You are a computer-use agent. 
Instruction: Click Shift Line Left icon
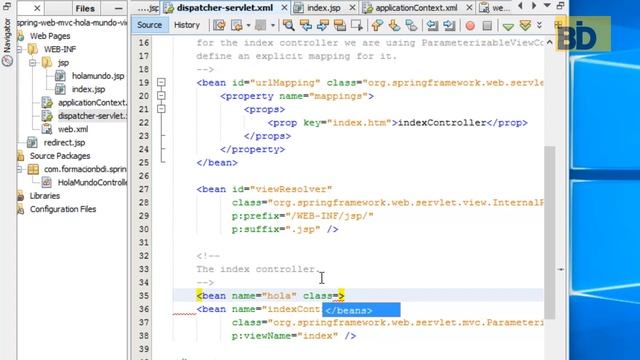[432, 25]
